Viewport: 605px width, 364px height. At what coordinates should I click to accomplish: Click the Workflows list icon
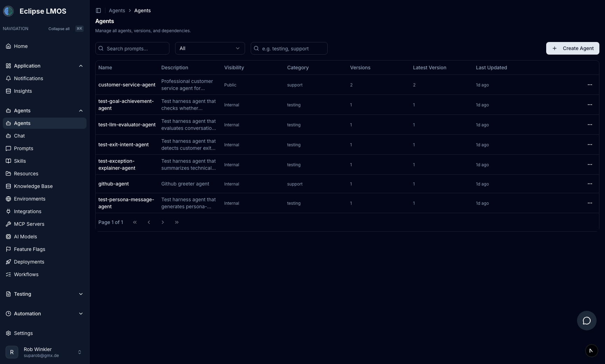point(8,274)
